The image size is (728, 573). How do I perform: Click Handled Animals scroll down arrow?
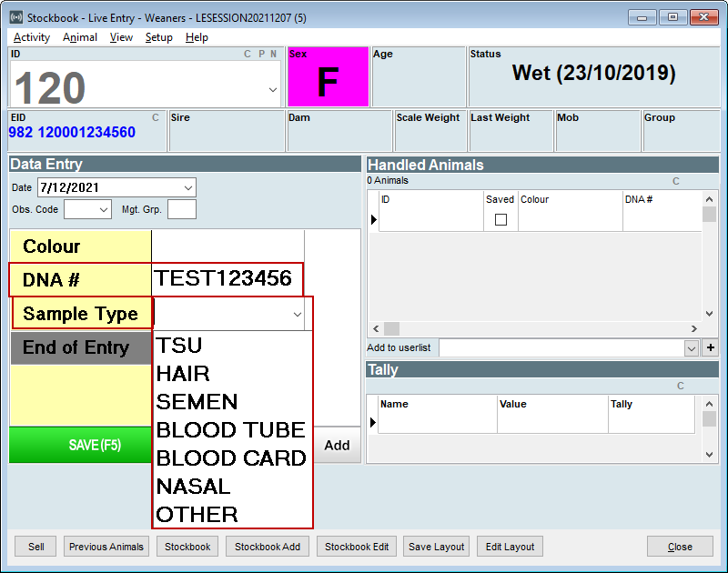point(709,314)
